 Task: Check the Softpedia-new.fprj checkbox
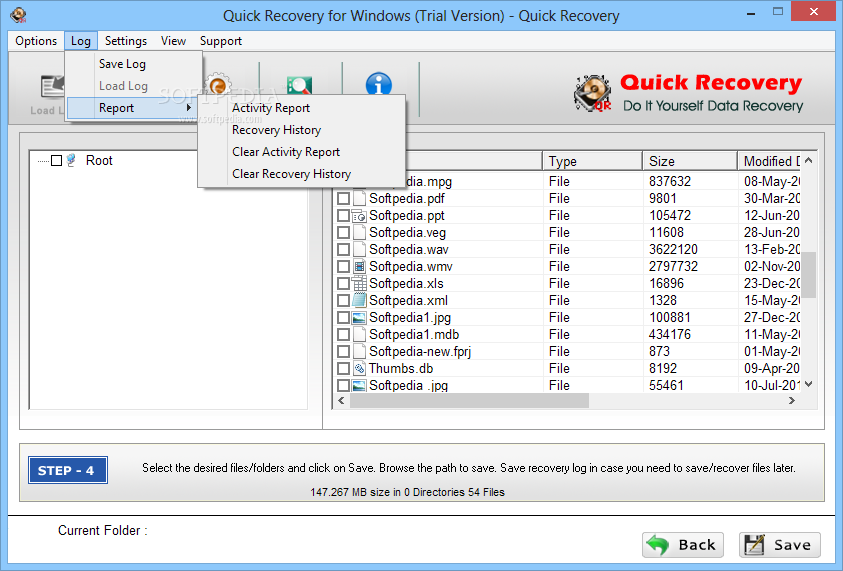click(343, 352)
